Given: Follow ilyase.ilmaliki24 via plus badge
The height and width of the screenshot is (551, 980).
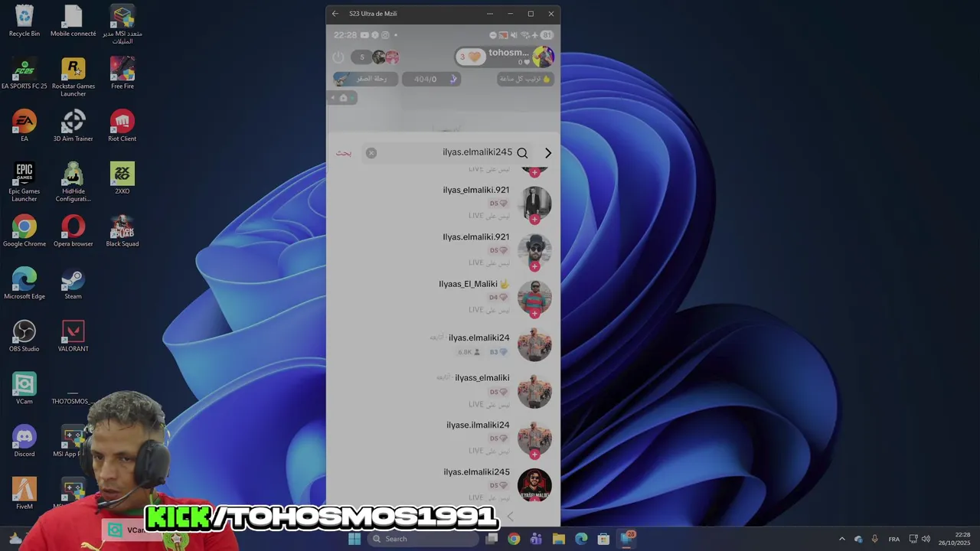Looking at the screenshot, I should point(534,455).
